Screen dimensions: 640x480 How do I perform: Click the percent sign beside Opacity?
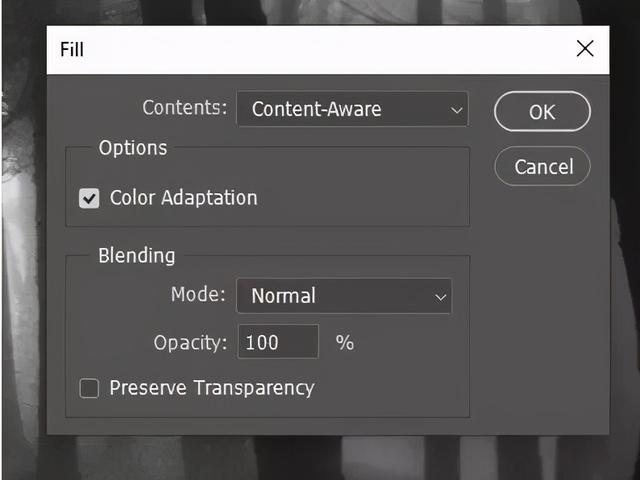[344, 342]
